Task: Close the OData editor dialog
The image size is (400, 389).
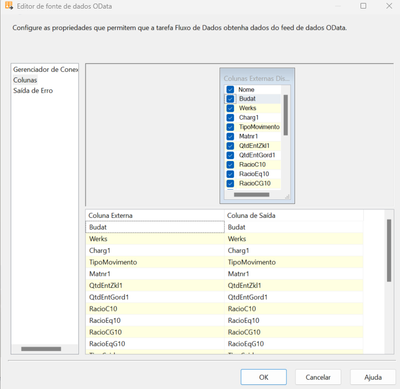Action: (389, 6)
